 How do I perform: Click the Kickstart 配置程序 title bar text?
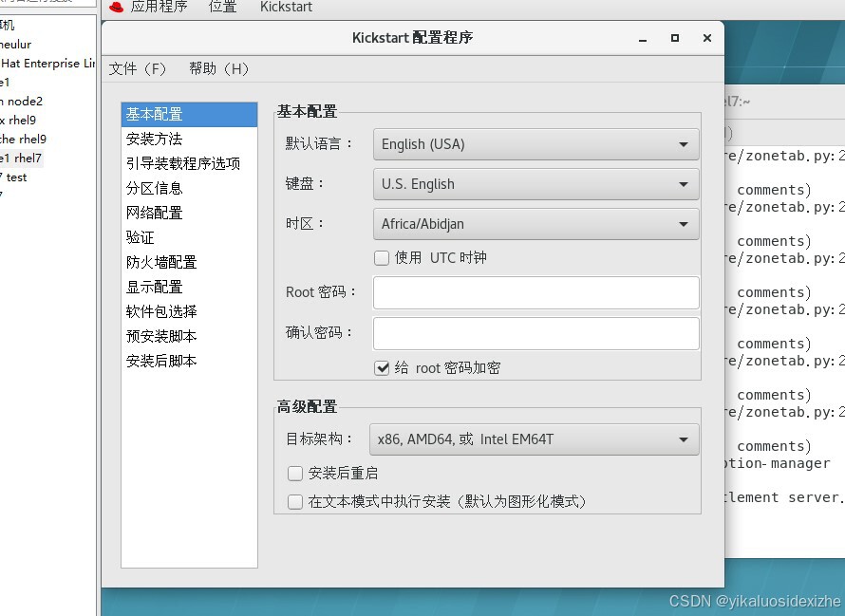point(412,38)
